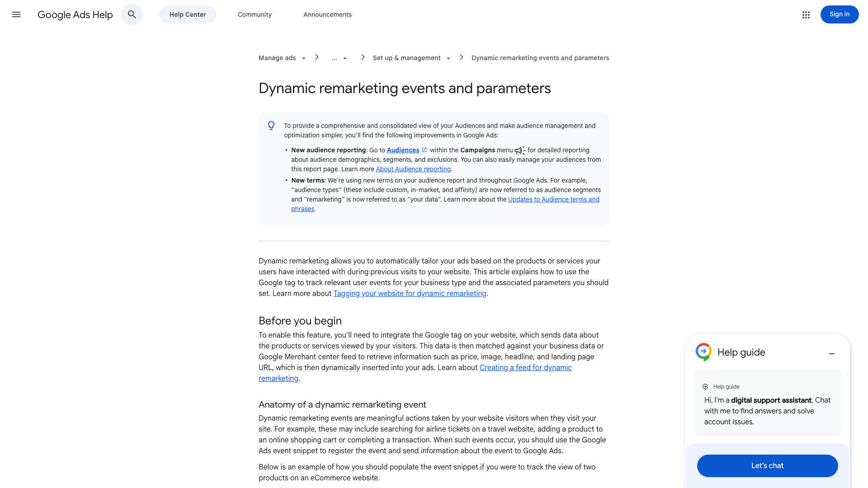The width and height of the screenshot is (868, 488).
Task: Open the Audiences link
Action: point(403,150)
